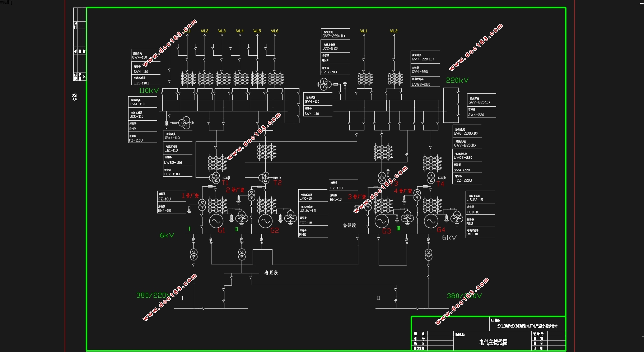Click the red G1 label

click(x=221, y=230)
